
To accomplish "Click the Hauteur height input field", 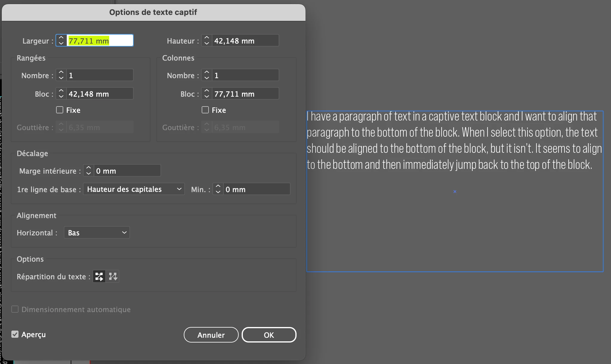I will [x=245, y=41].
